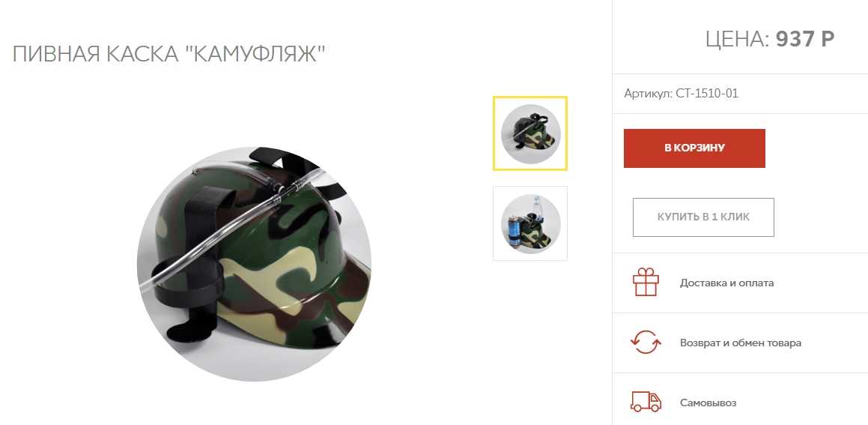The height and width of the screenshot is (425, 868).
Task: Add item with red В КОРЗИНУ button
Action: click(x=694, y=148)
